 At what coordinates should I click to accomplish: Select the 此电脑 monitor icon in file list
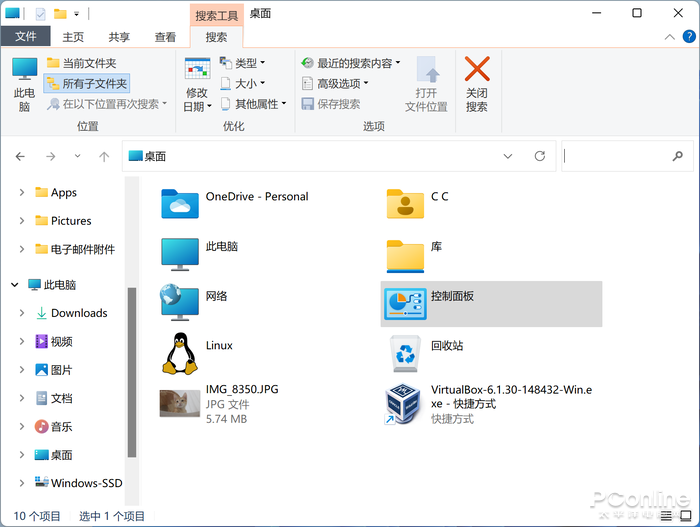179,254
